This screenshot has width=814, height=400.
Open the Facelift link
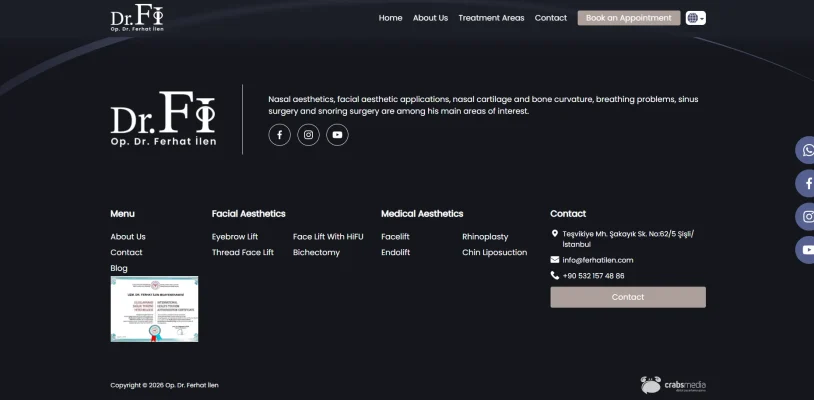pyautogui.click(x=395, y=237)
